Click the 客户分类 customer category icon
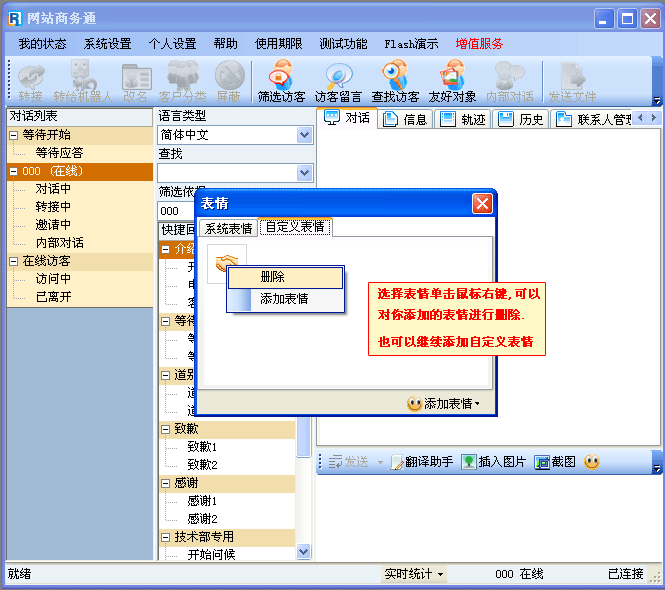The width and height of the screenshot is (665, 590). click(183, 81)
